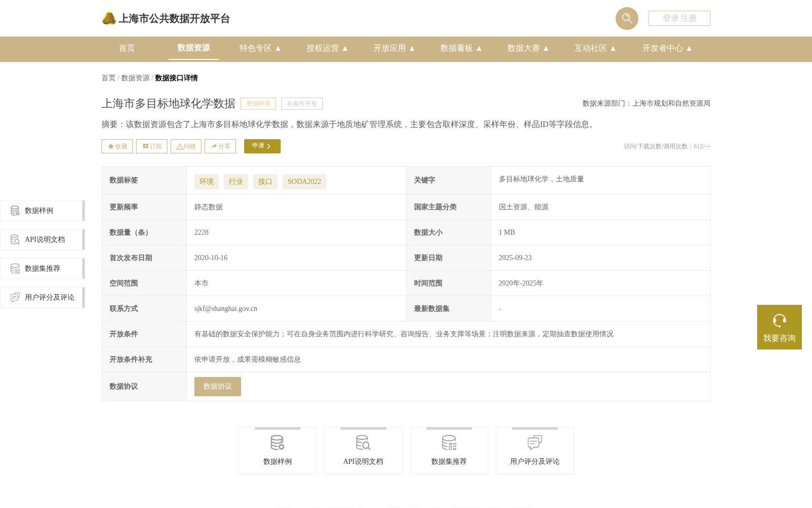This screenshot has height=508, width=812.
Task: Click the 依申请开放 supplementary condition text
Action: (248, 360)
